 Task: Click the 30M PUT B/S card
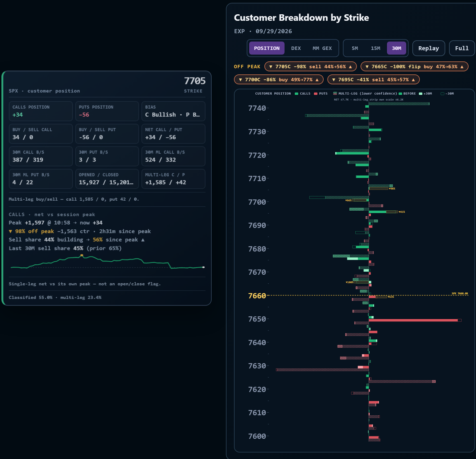[107, 156]
